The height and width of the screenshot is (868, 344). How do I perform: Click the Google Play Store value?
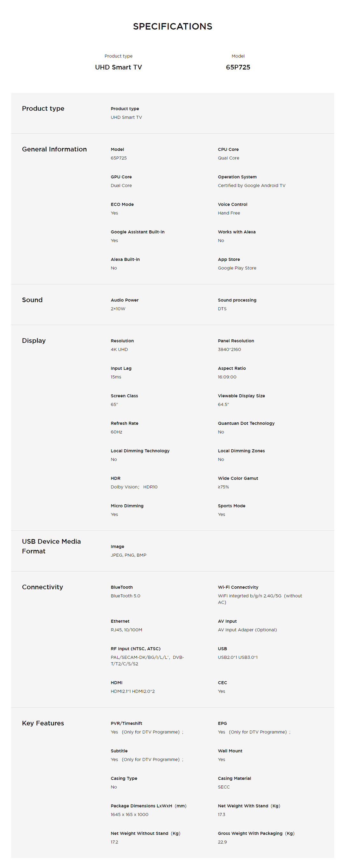click(x=237, y=268)
